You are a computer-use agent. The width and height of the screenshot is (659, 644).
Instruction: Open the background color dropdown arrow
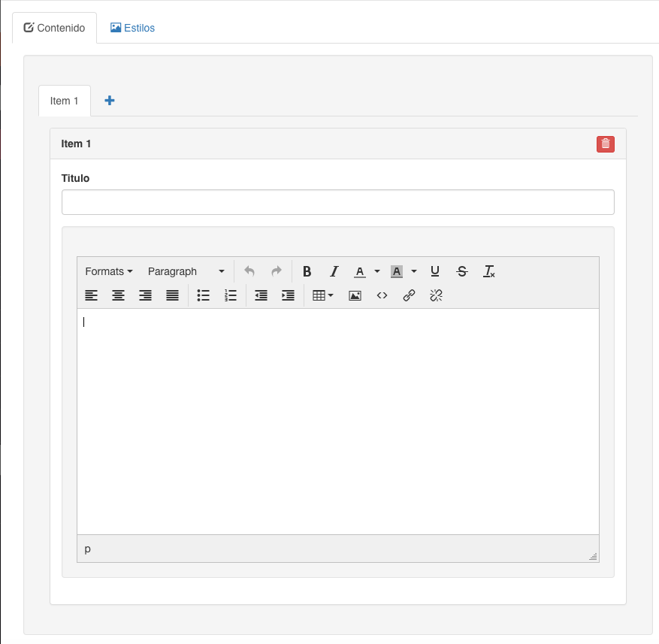point(414,271)
